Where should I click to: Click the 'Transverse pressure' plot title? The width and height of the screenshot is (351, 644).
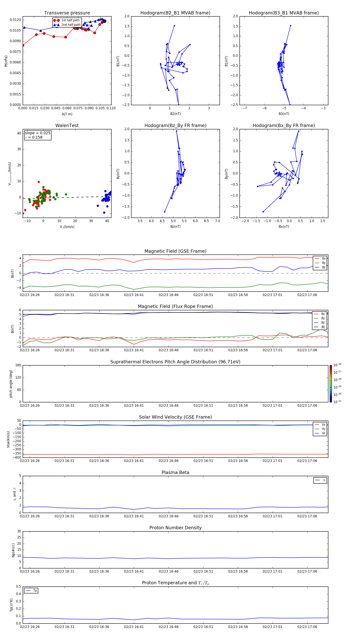click(x=67, y=13)
